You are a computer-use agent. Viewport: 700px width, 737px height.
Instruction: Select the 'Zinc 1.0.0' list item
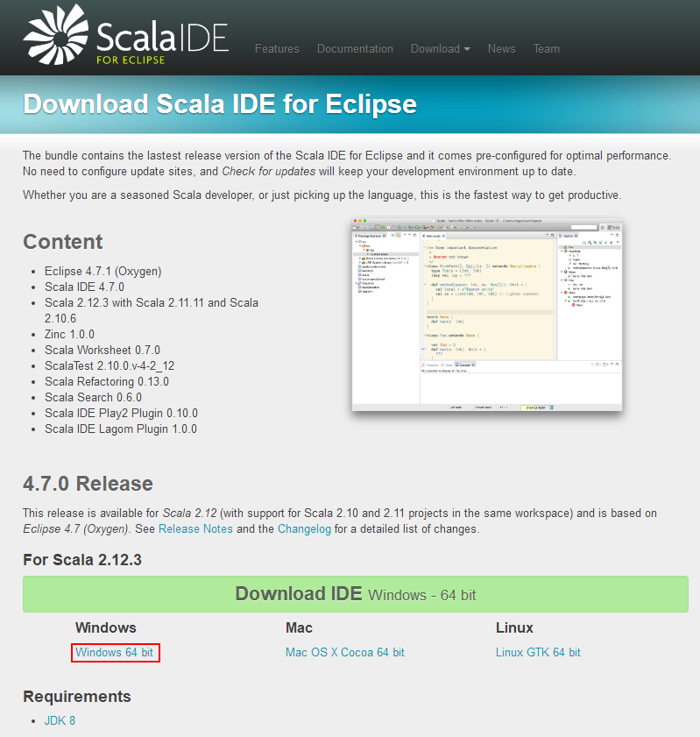(69, 334)
